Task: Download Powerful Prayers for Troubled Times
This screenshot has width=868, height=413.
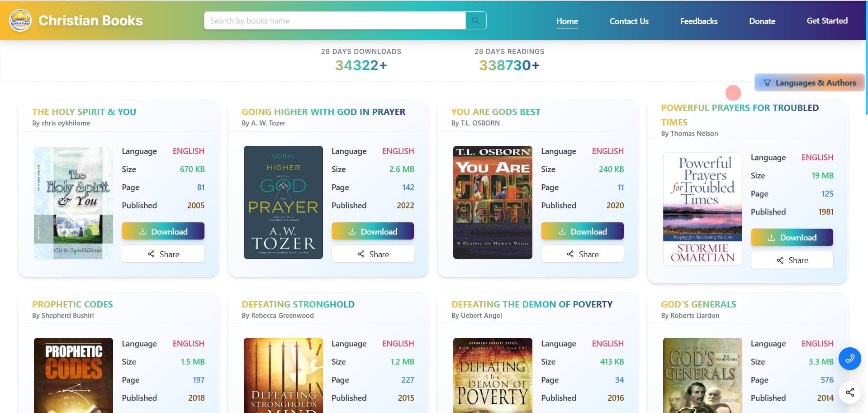Action: coord(792,237)
